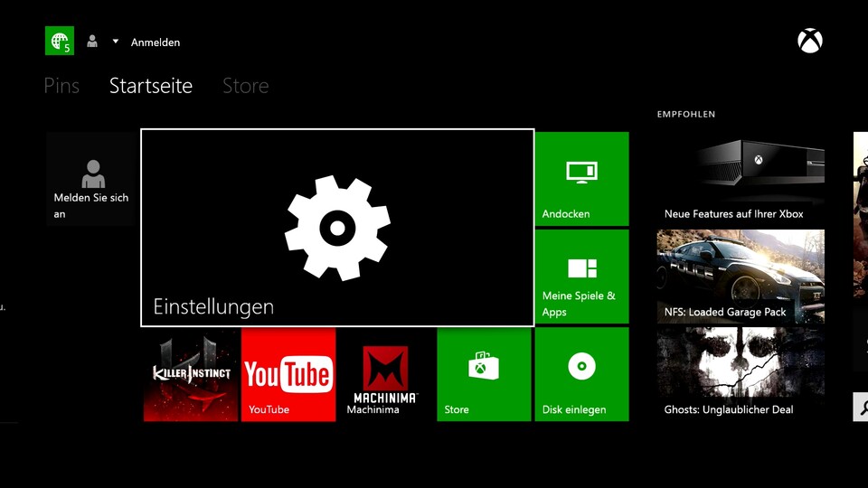Open Ghosts: Unglaublicher Deal promo
Viewport: 868px width, 488px height.
(741, 374)
